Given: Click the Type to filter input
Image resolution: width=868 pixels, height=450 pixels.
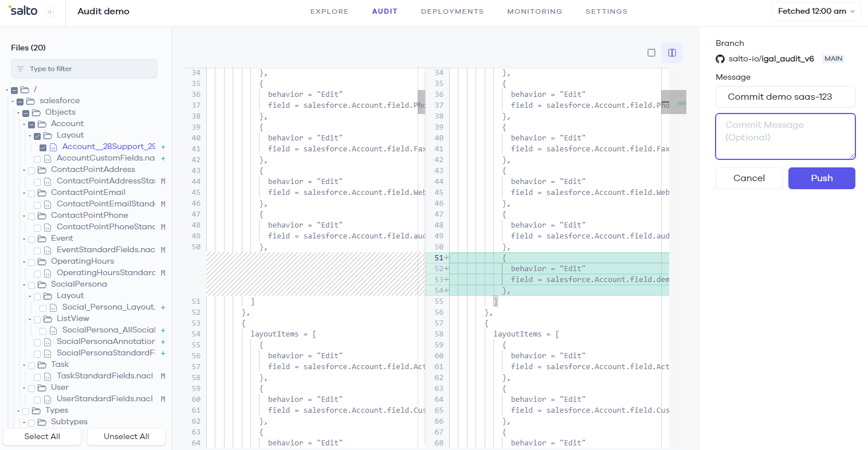Looking at the screenshot, I should click(84, 69).
